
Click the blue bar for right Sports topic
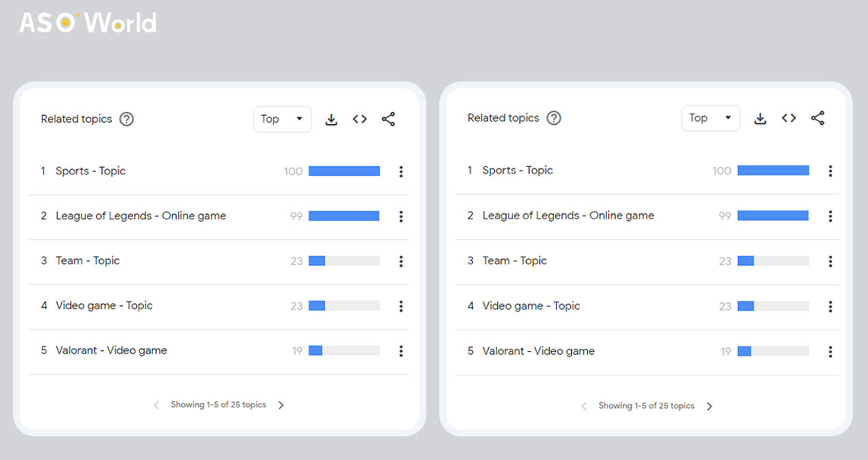click(773, 171)
